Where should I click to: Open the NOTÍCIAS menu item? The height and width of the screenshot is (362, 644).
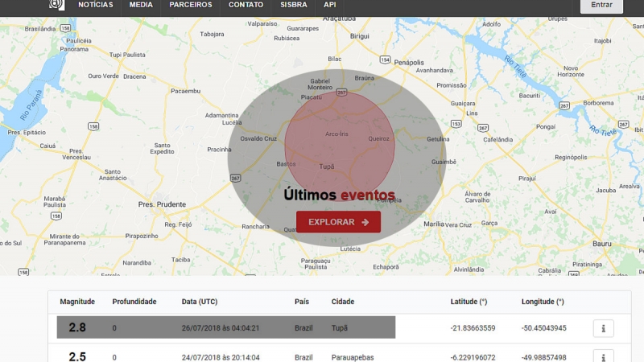(x=95, y=5)
